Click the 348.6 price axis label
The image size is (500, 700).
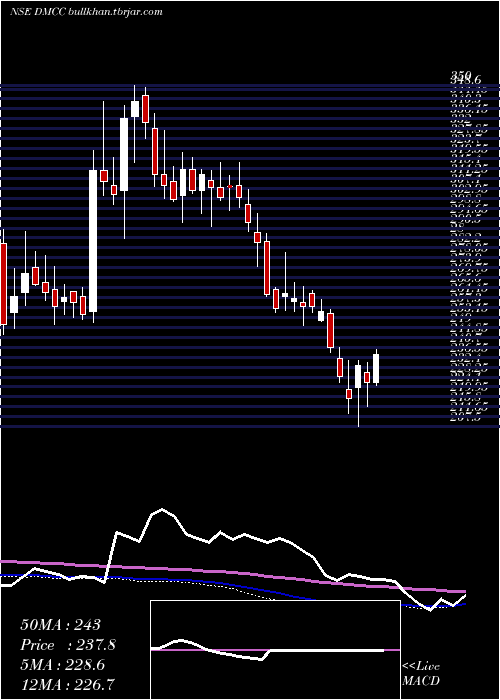(467, 80)
